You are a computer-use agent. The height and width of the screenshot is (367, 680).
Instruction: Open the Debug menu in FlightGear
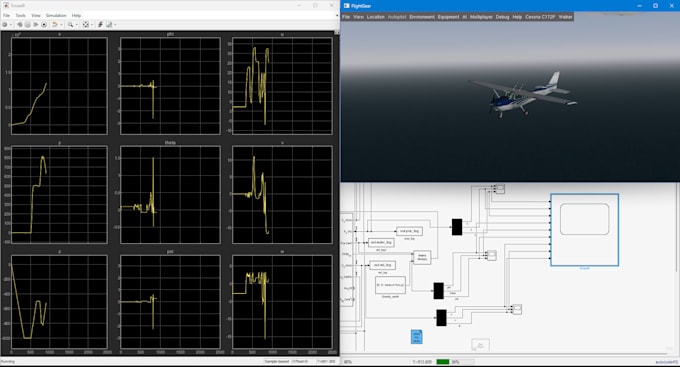502,17
